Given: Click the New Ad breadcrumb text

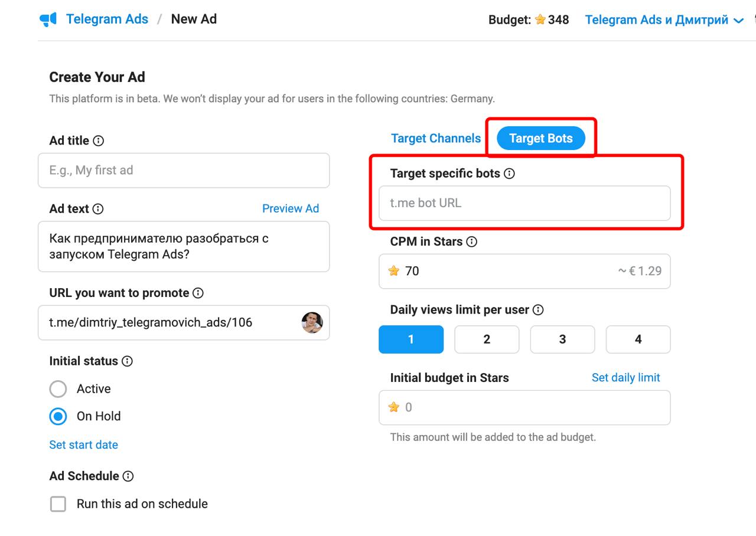Looking at the screenshot, I should (194, 19).
